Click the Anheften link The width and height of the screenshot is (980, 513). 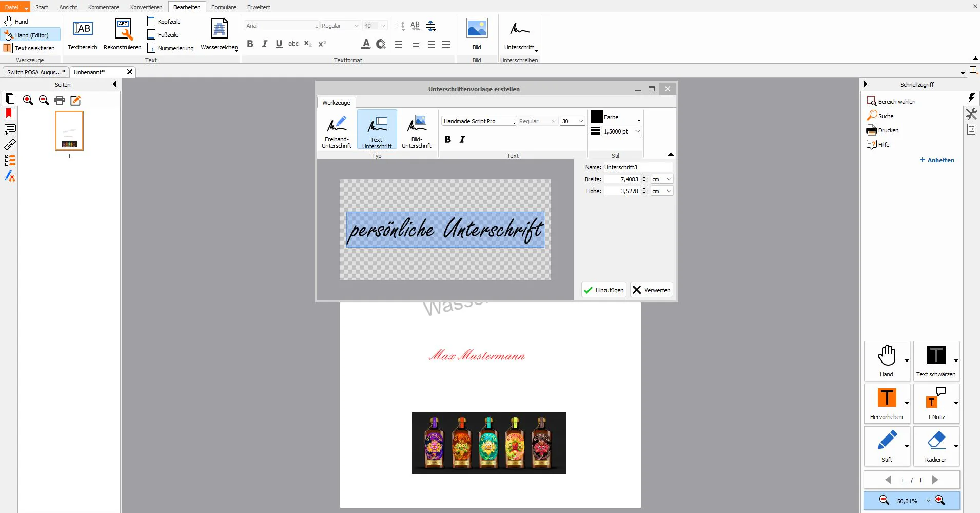937,160
